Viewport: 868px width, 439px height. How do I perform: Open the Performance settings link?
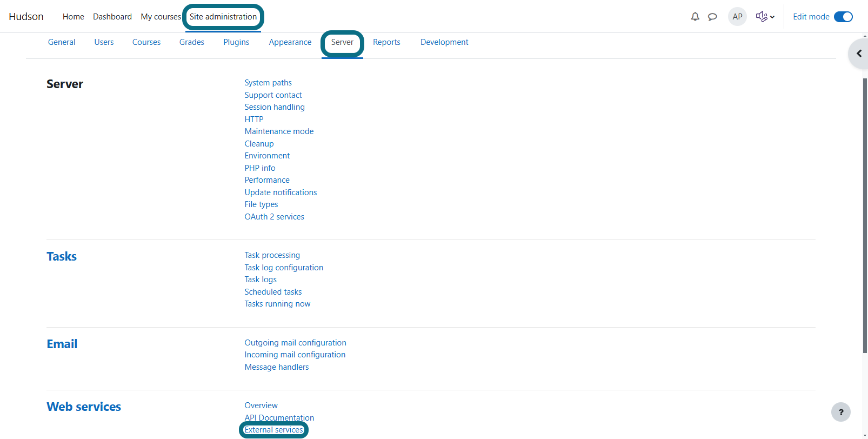[x=267, y=180]
